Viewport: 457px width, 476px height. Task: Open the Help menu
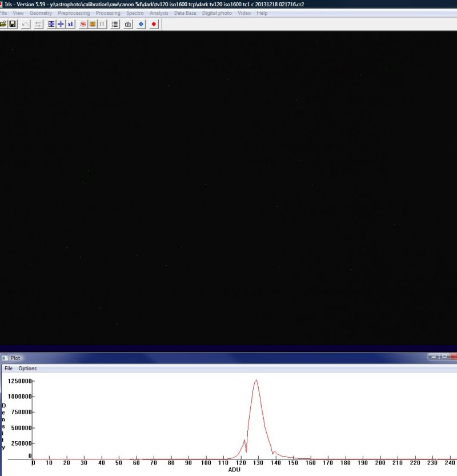pyautogui.click(x=262, y=13)
